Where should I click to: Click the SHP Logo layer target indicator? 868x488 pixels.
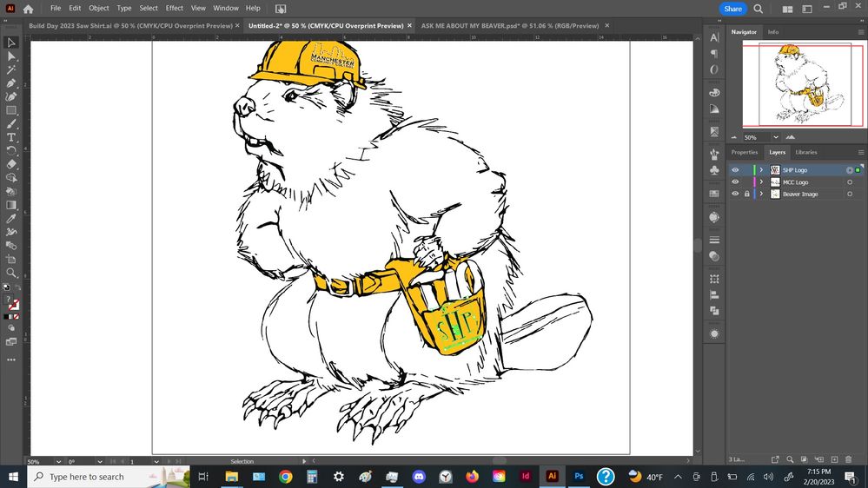850,170
